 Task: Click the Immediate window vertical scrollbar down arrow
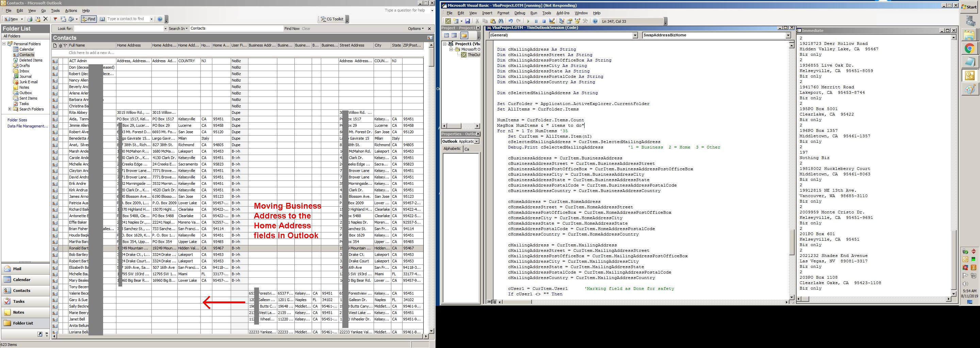pos(953,294)
